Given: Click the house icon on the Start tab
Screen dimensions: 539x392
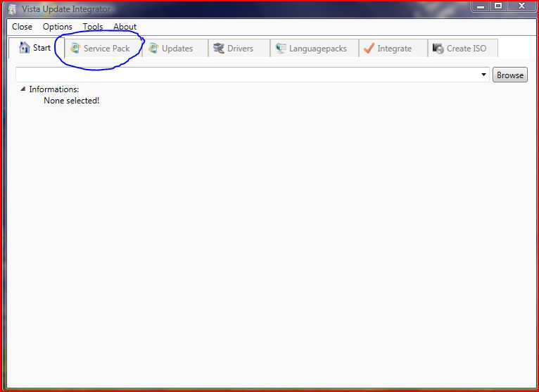Looking at the screenshot, I should (x=24, y=48).
